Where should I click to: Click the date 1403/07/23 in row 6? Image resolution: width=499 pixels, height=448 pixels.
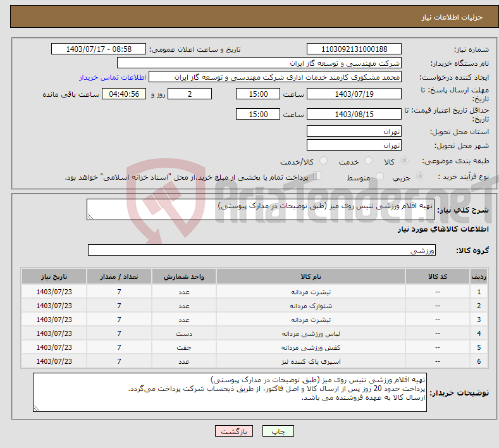[x=54, y=361]
